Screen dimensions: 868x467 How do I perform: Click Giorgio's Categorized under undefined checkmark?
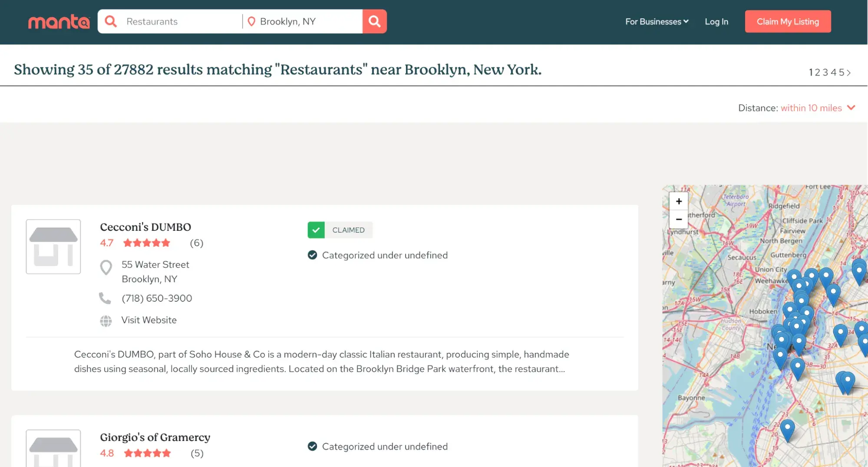(x=312, y=446)
